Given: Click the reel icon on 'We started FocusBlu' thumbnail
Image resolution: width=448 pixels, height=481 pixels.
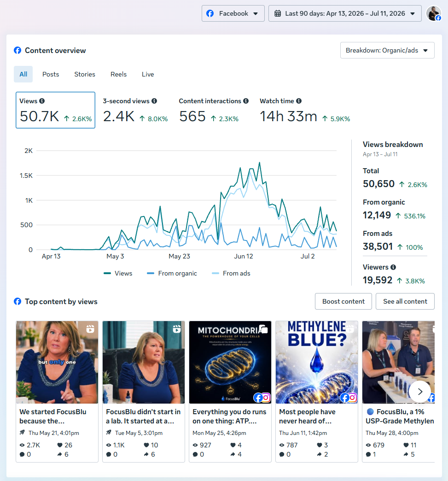Looking at the screenshot, I should pyautogui.click(x=90, y=329).
